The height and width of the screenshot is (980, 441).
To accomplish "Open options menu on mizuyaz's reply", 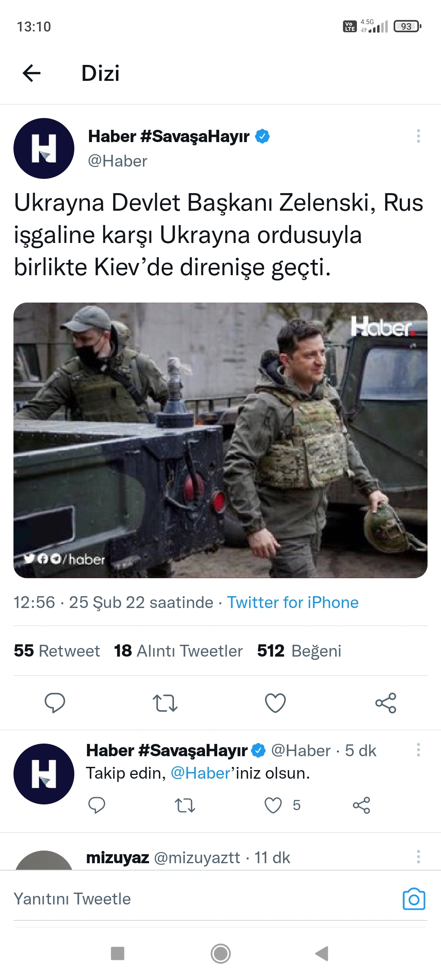I will tap(418, 857).
